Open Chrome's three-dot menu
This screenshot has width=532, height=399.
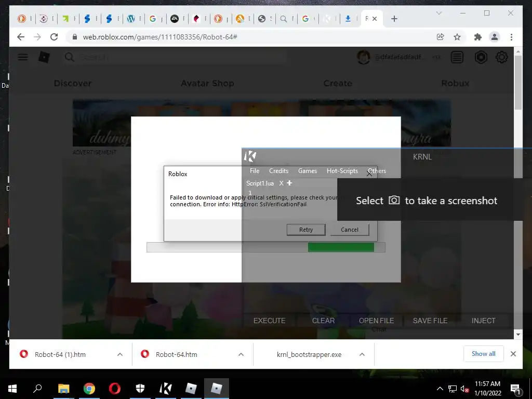coord(511,37)
